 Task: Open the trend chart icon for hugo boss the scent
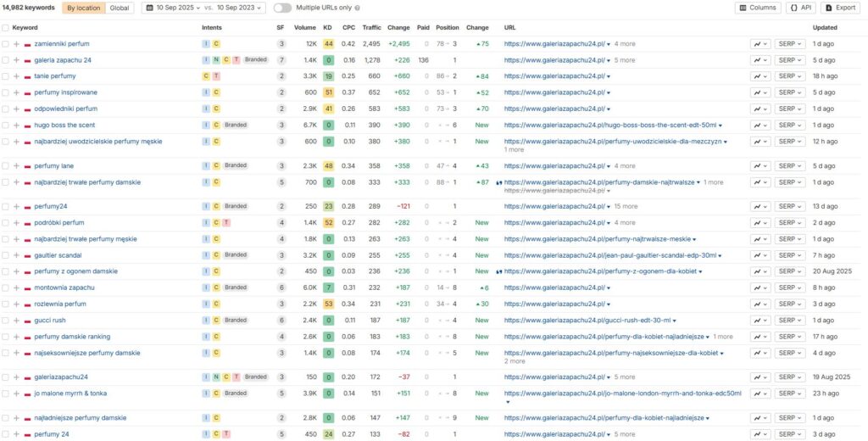pyautogui.click(x=760, y=126)
